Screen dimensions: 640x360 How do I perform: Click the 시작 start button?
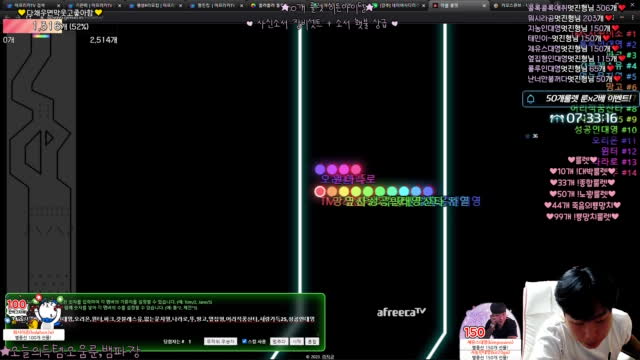click(297, 341)
